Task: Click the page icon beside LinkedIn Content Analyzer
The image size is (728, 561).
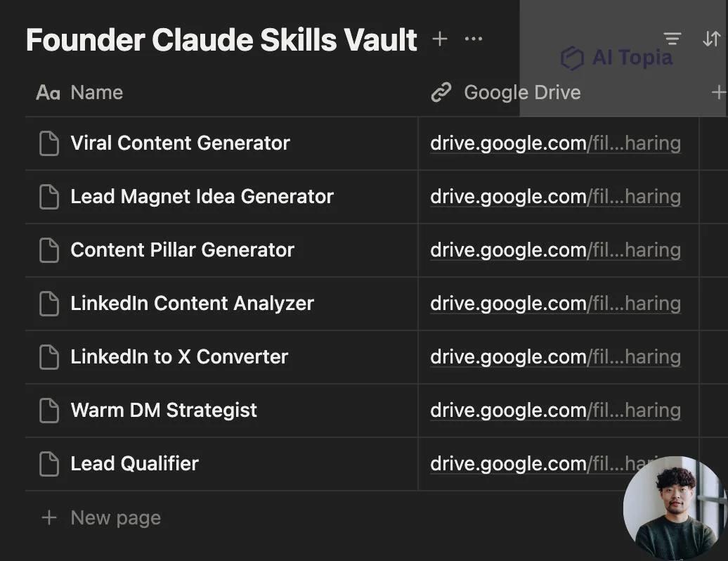Action: pos(48,303)
